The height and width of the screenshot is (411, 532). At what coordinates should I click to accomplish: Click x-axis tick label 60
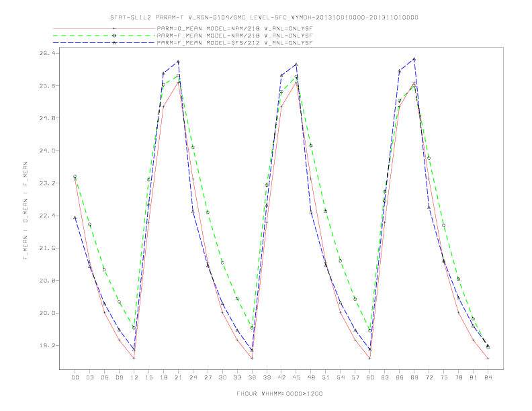point(370,377)
